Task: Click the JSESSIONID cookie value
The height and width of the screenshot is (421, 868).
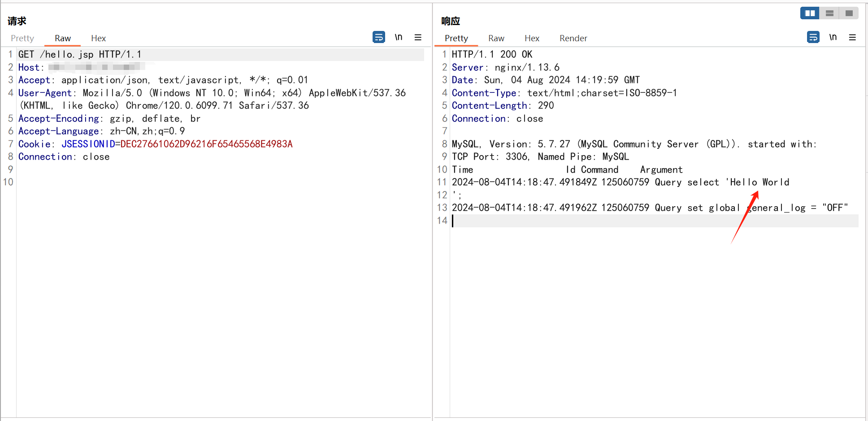Action: pyautogui.click(x=206, y=144)
